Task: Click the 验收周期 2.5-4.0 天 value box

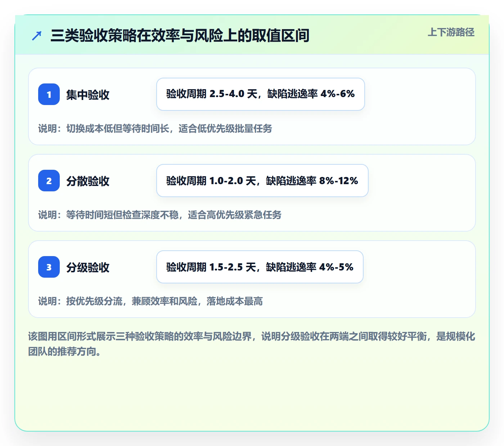Action: pos(261,94)
